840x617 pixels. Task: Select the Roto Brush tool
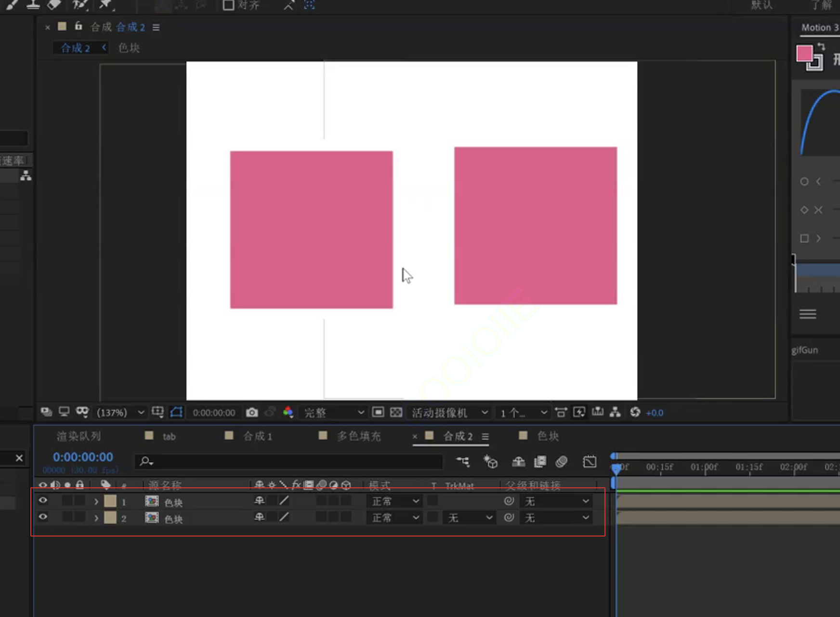click(x=79, y=4)
